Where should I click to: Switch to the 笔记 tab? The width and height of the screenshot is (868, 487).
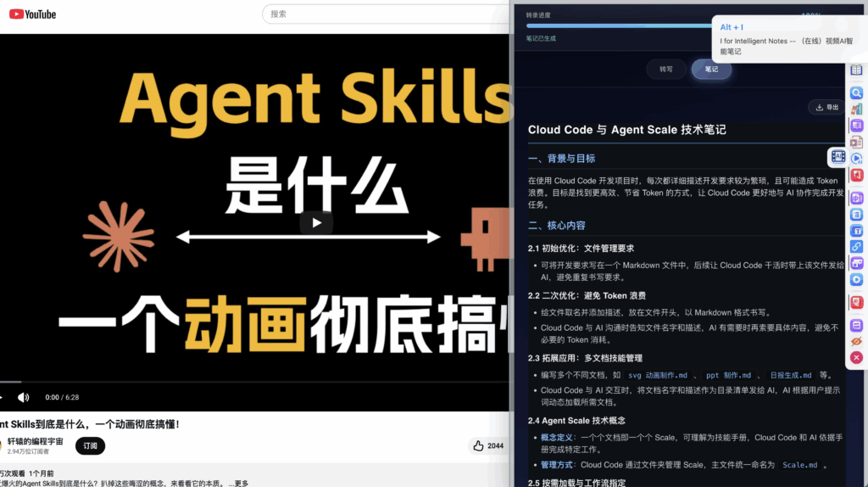tap(711, 70)
